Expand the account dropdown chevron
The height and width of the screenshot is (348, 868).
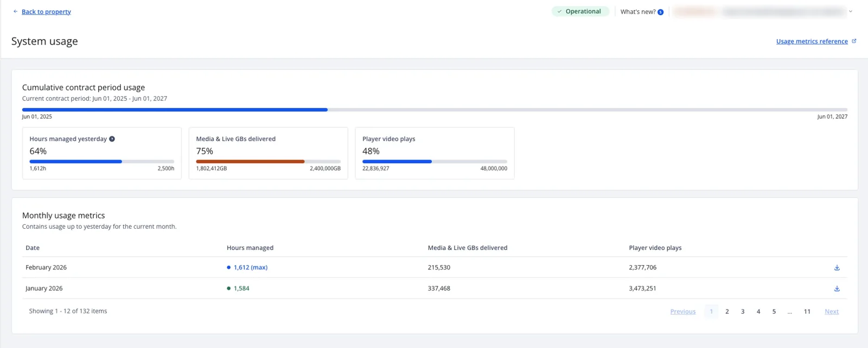(x=850, y=11)
